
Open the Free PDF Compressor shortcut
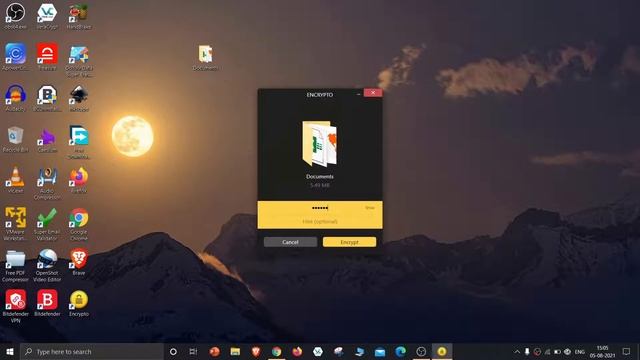click(x=16, y=266)
